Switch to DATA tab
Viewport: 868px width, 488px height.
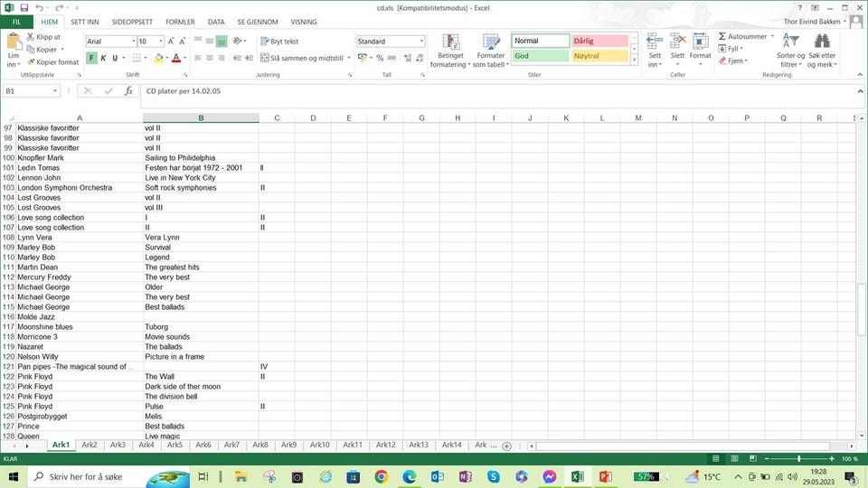point(216,22)
